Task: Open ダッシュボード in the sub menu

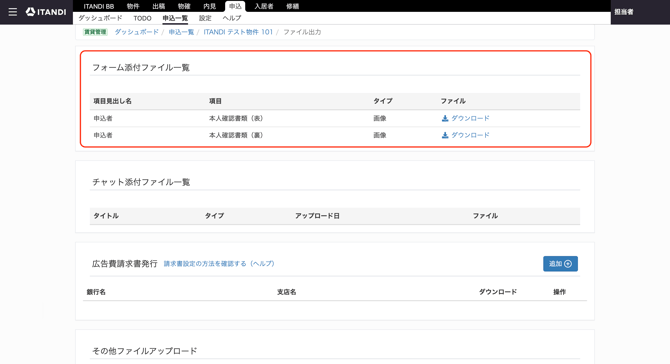Action: 100,18
